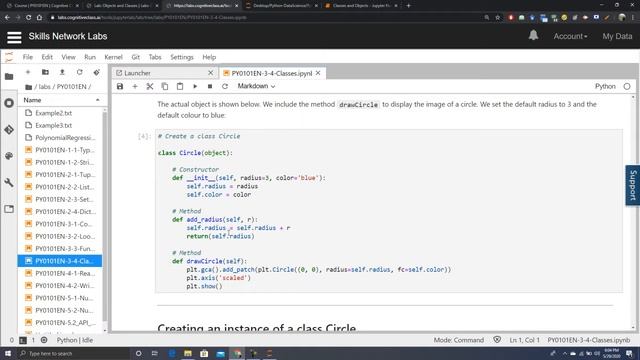Cut the selected cell with scissors icon
This screenshot has width=640, height=360.
[x=150, y=86]
